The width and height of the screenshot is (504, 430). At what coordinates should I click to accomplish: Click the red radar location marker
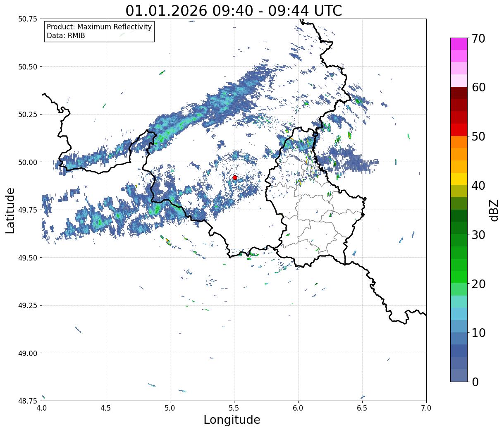tap(235, 177)
